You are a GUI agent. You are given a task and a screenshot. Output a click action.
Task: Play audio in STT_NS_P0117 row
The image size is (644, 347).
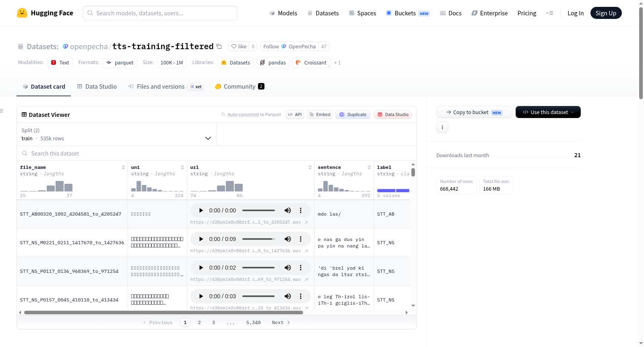click(x=201, y=268)
